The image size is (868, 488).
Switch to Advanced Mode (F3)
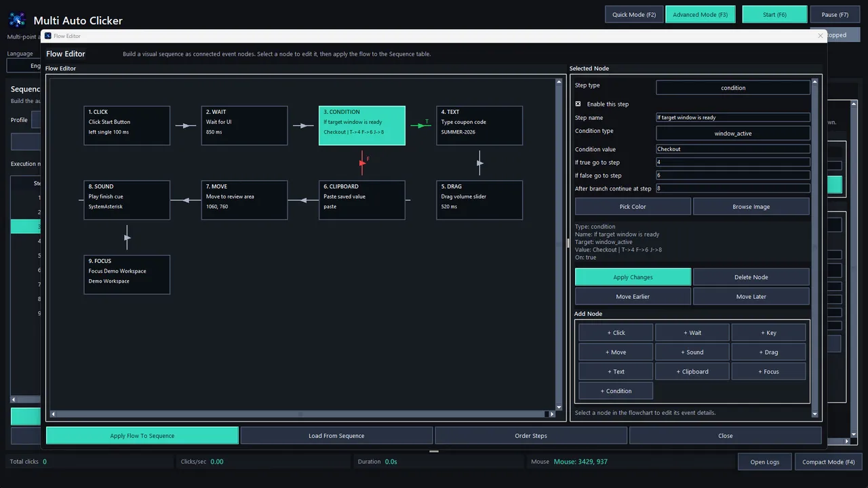point(701,14)
